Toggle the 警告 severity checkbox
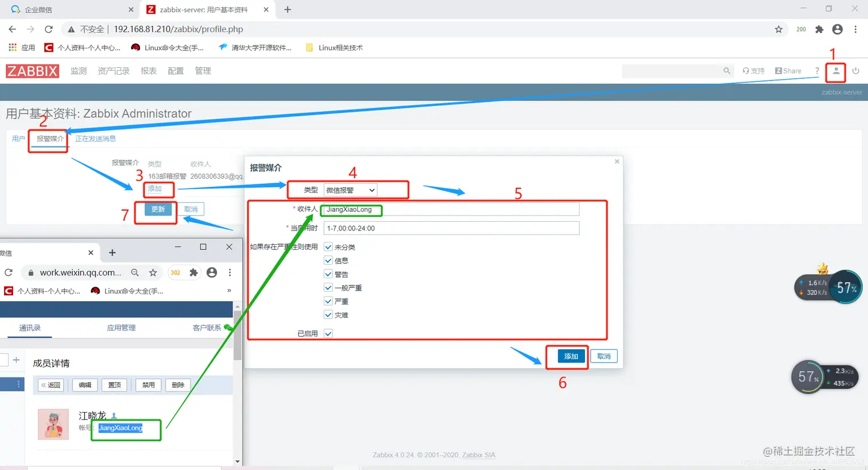 [x=328, y=274]
